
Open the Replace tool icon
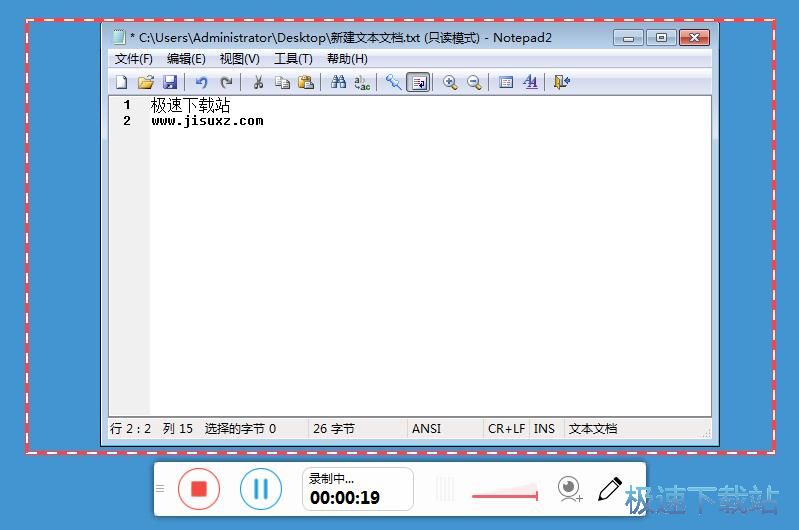tap(362, 82)
